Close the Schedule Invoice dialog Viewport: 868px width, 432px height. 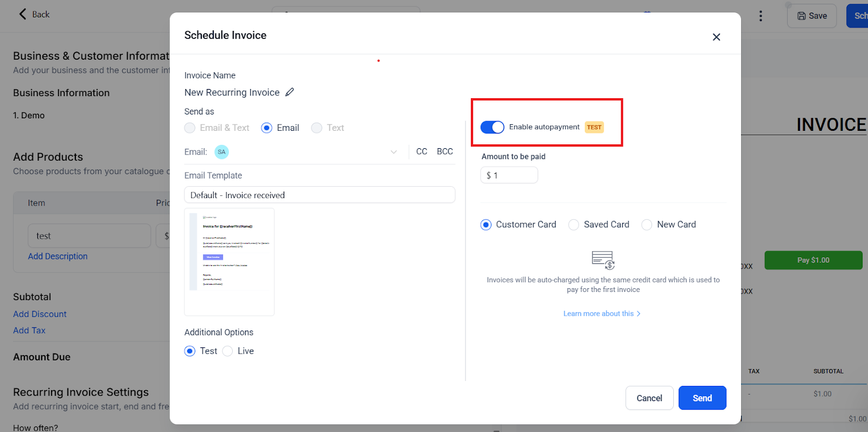pos(716,37)
